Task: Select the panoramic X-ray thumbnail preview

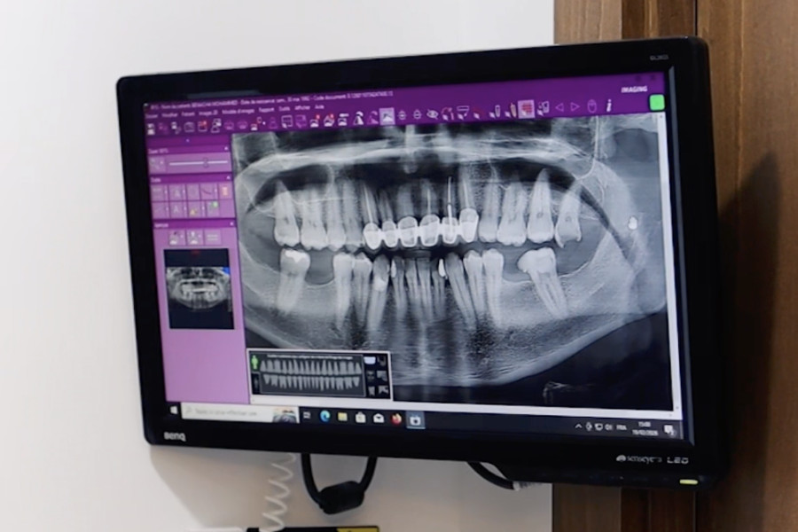Action: (200, 288)
